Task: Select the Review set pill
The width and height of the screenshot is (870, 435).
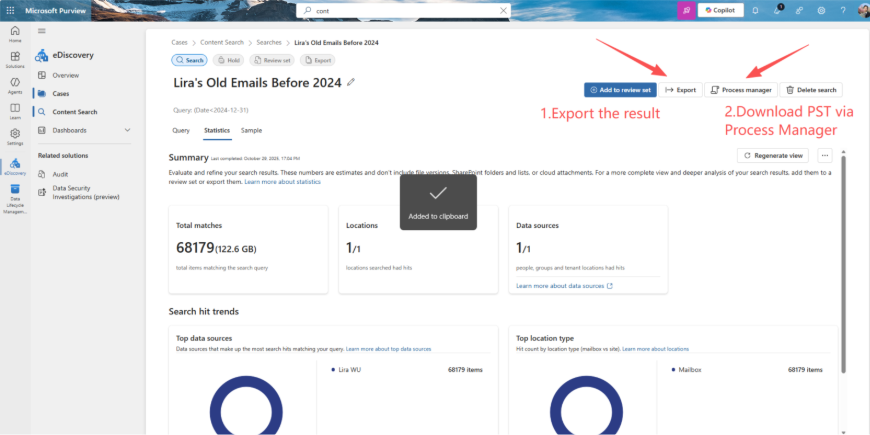Action: tap(272, 60)
